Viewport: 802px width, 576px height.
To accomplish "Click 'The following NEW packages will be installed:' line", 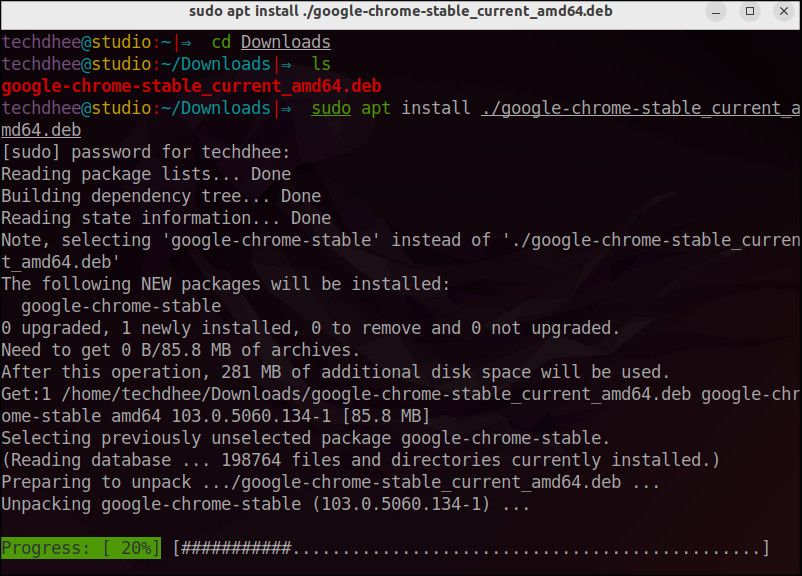I will point(226,284).
